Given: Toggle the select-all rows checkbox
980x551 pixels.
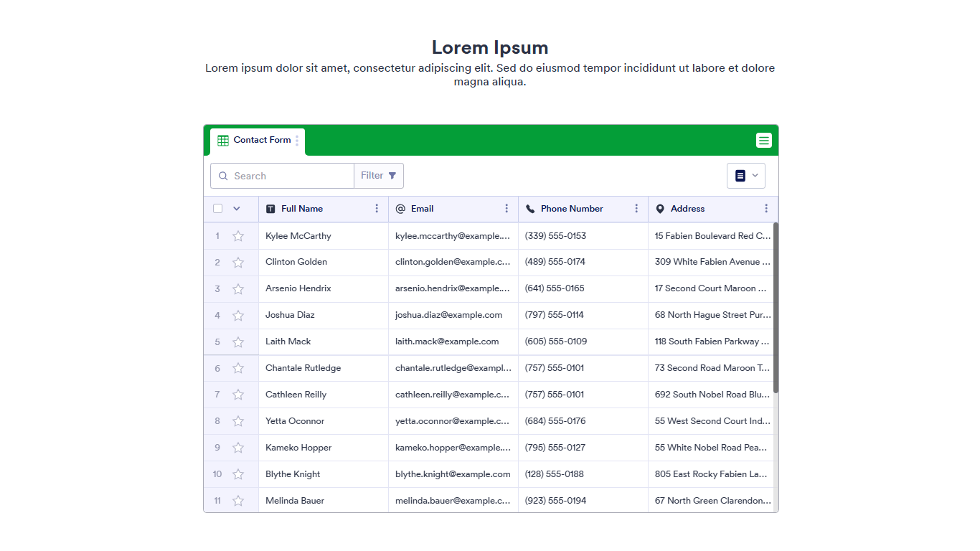Looking at the screenshot, I should [x=217, y=209].
